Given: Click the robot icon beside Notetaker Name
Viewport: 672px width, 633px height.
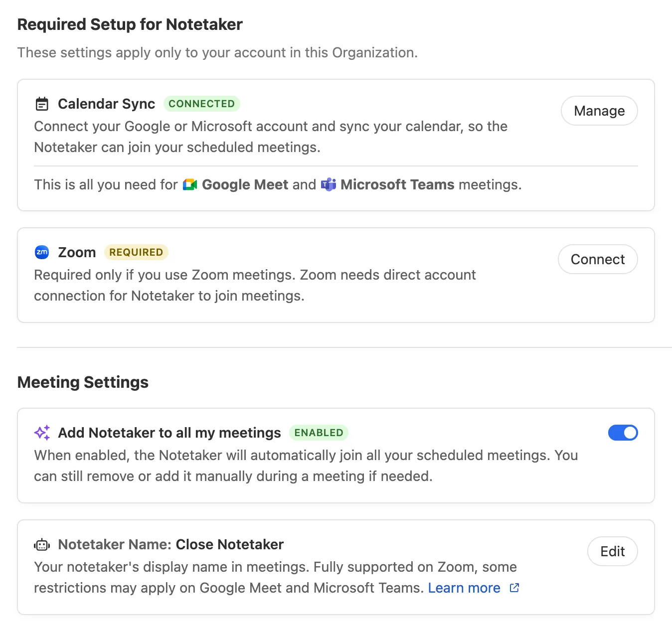Looking at the screenshot, I should [42, 545].
